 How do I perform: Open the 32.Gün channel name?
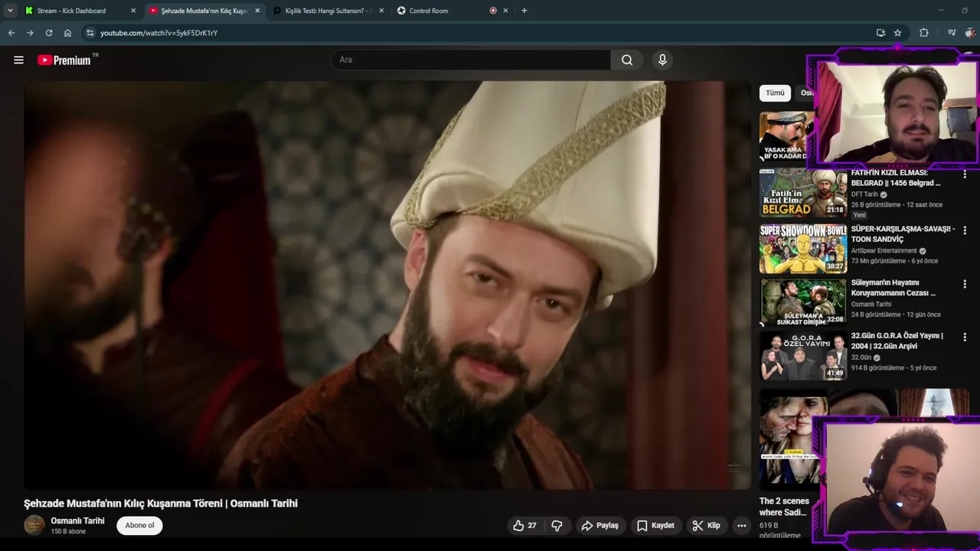[861, 357]
